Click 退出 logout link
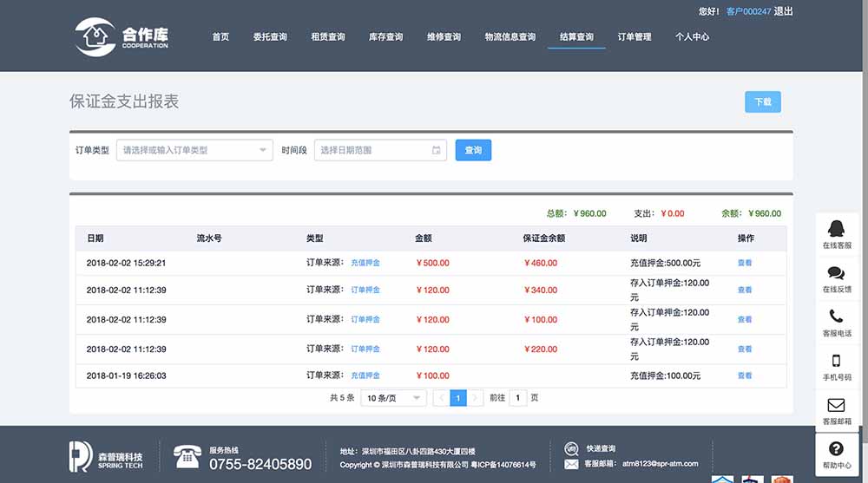Screen dimensions: 868x483 [x=783, y=11]
